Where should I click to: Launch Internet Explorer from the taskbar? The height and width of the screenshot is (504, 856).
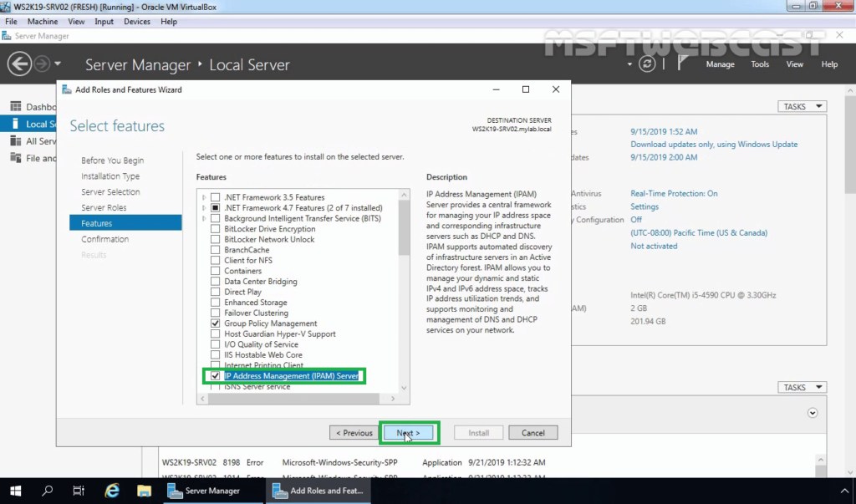tap(112, 491)
